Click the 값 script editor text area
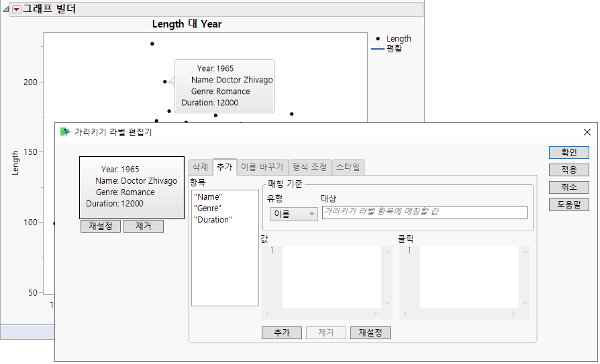This screenshot has width=600, height=364. click(x=332, y=277)
